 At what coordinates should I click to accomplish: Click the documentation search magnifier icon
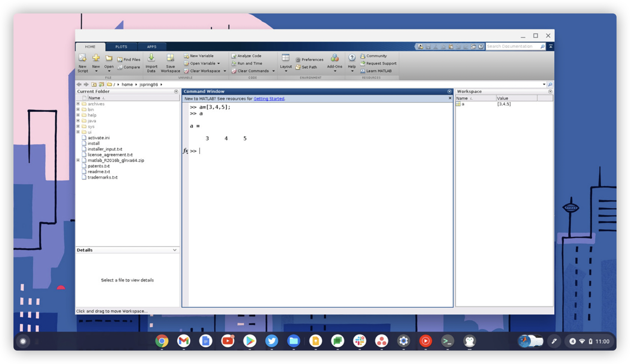pos(542,46)
